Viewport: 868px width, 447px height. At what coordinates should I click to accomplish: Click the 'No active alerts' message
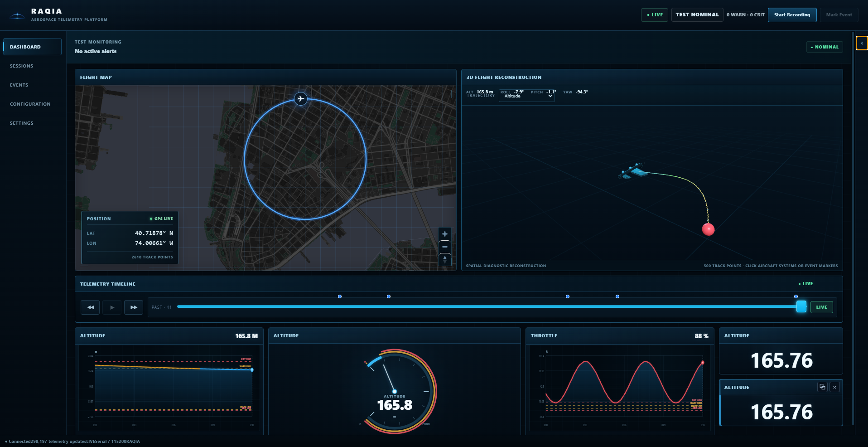click(96, 51)
